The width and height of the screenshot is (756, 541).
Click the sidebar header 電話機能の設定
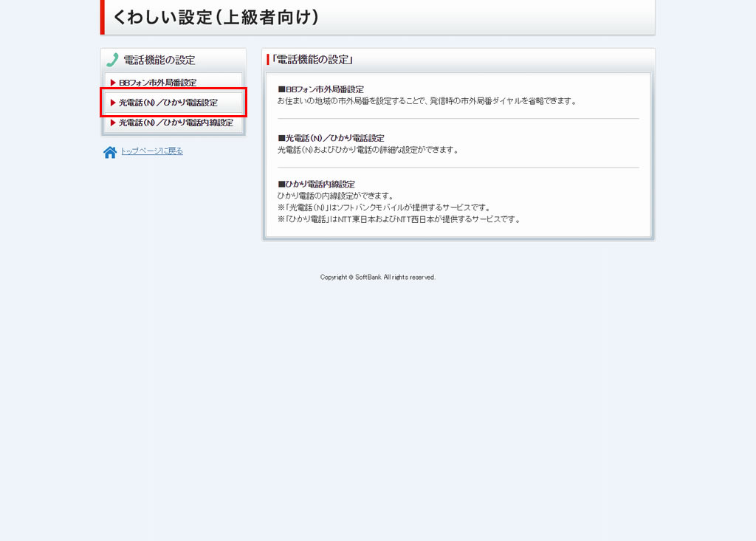[159, 60]
